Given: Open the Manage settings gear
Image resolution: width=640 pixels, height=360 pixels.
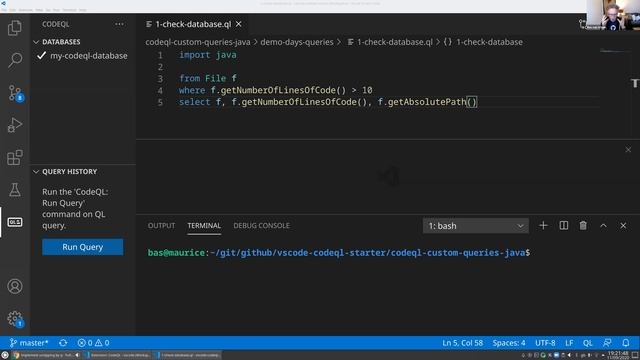Looking at the screenshot, I should point(15,319).
